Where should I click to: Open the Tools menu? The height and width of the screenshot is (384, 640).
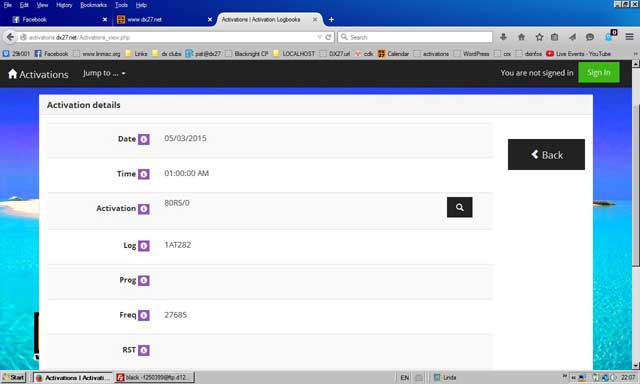point(121,5)
